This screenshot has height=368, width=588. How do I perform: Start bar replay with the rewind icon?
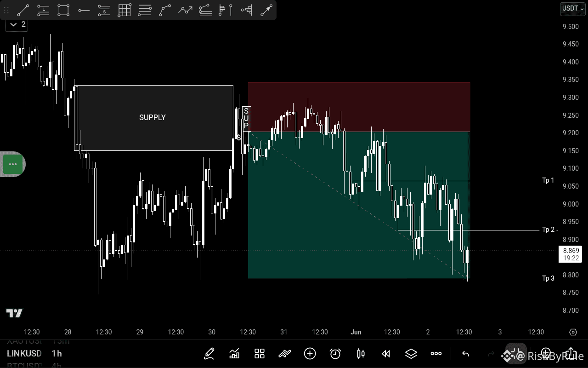tap(386, 354)
